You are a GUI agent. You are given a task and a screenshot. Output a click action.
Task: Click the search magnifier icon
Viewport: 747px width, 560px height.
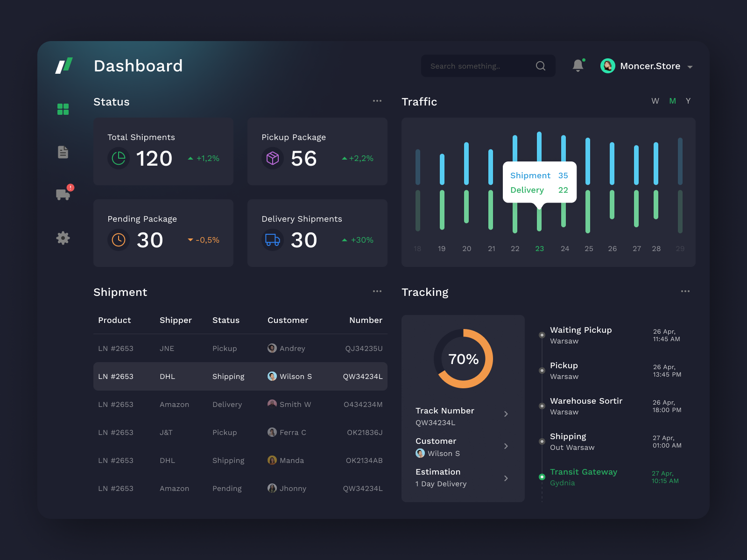pyautogui.click(x=541, y=66)
